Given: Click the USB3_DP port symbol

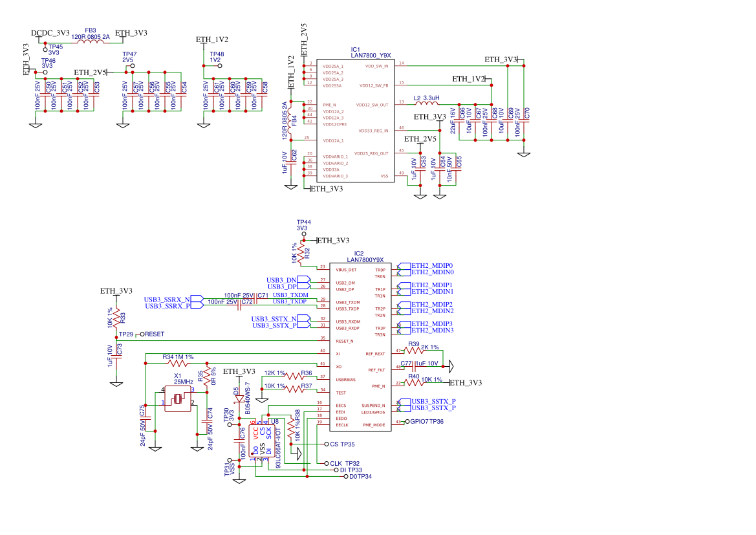Looking at the screenshot, I should [x=304, y=287].
